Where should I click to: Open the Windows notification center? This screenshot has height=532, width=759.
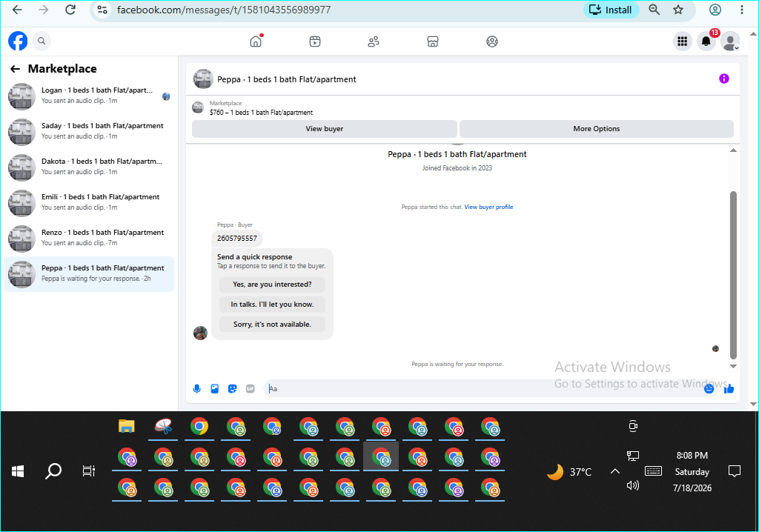click(735, 471)
